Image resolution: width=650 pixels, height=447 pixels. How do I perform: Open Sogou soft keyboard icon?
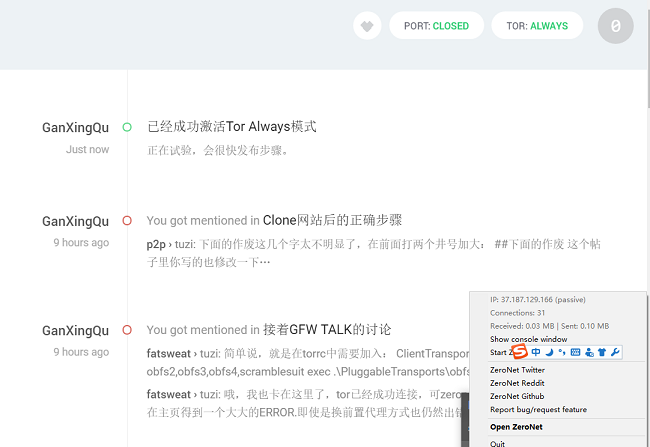tap(575, 352)
